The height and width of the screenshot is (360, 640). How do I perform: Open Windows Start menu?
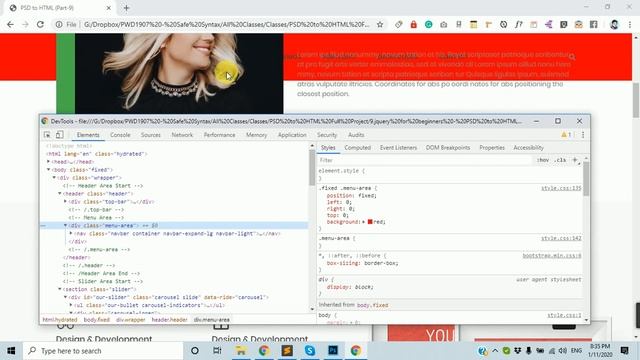(x=11, y=351)
